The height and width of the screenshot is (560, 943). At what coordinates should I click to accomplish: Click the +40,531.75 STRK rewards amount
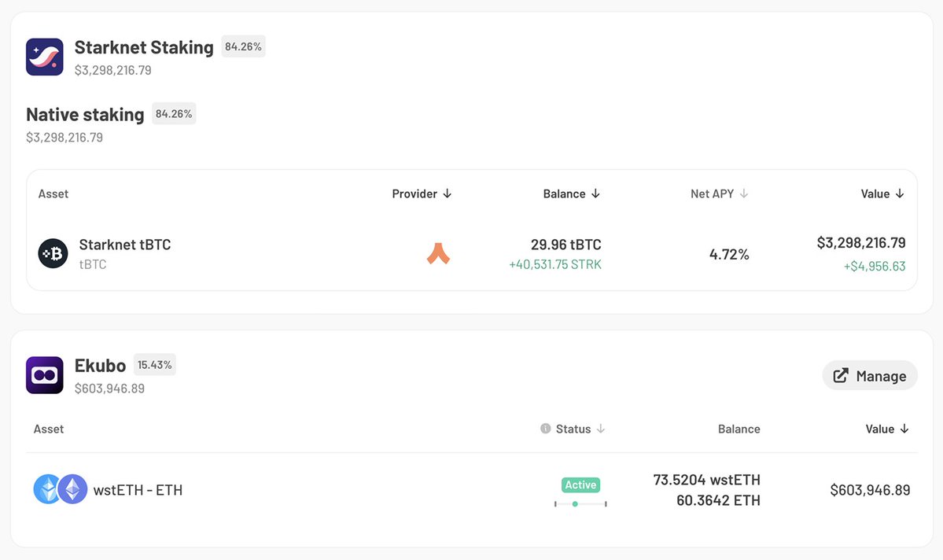555,264
